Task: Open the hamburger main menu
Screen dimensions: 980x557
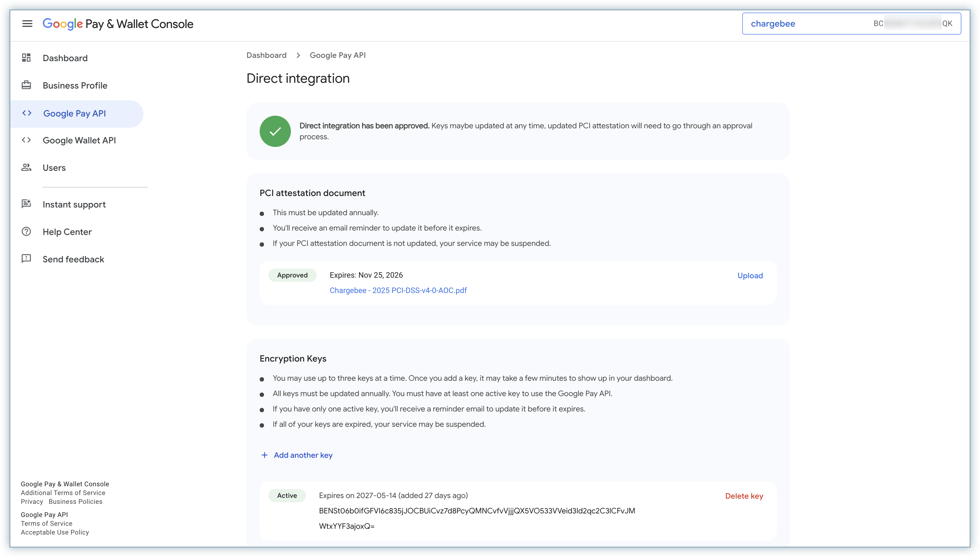Action: point(27,24)
